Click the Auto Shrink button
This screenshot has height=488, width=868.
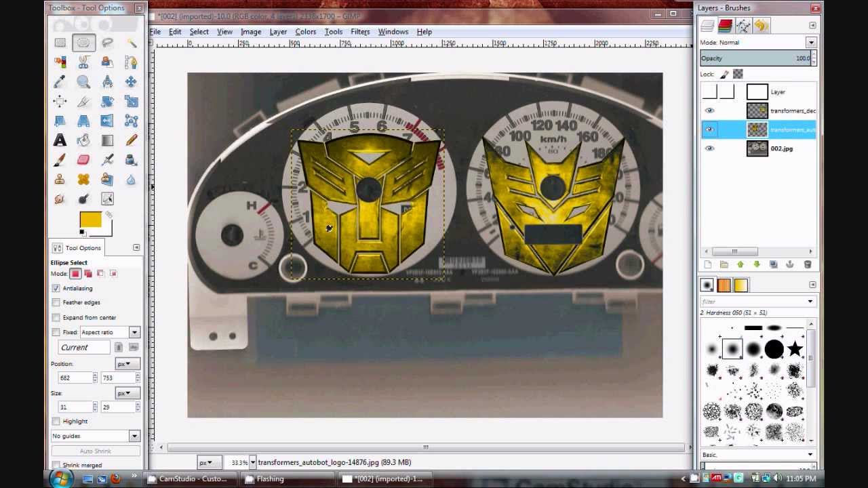[x=95, y=451]
